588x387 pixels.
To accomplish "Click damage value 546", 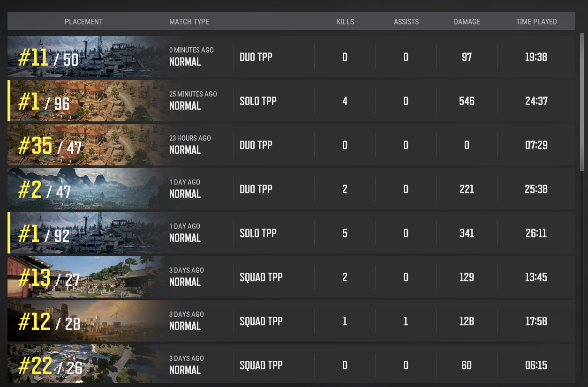I will click(x=467, y=101).
